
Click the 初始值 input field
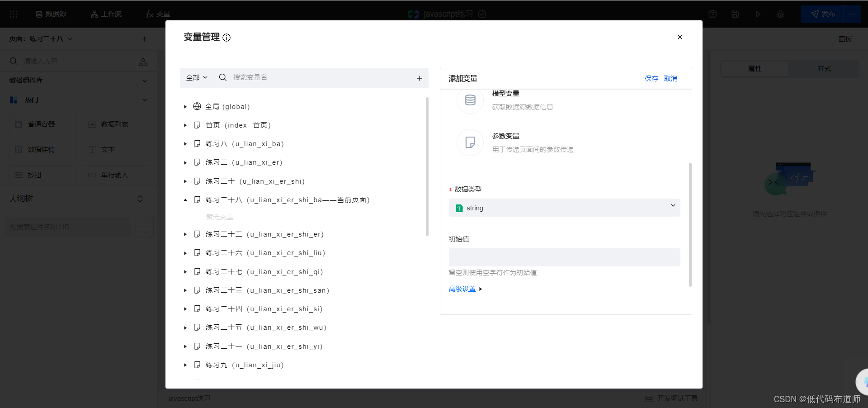(x=564, y=257)
